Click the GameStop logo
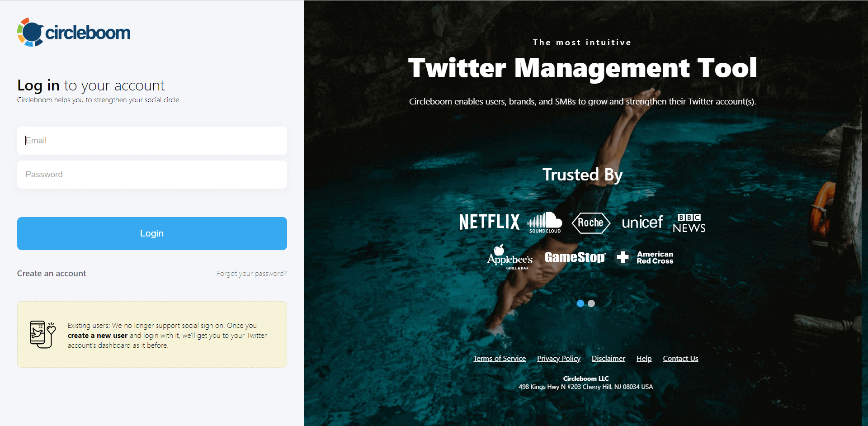This screenshot has width=868, height=426. 575,257
